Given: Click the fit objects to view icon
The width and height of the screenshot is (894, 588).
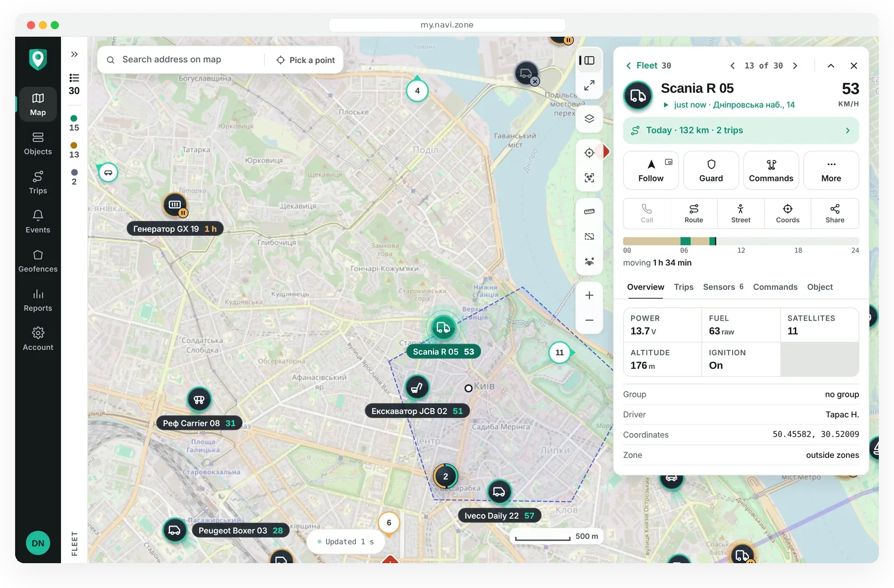Looking at the screenshot, I should [x=589, y=178].
